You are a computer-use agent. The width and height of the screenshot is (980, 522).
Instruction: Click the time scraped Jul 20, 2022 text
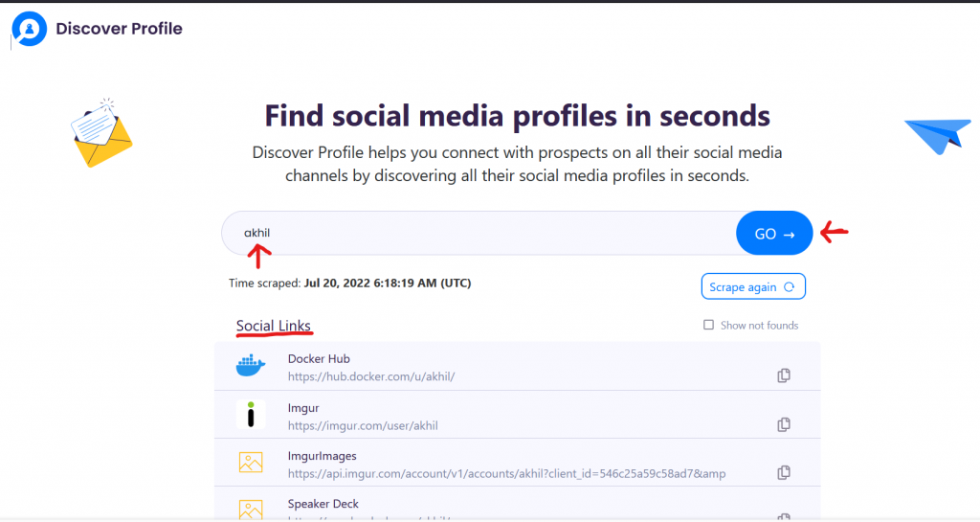(388, 284)
